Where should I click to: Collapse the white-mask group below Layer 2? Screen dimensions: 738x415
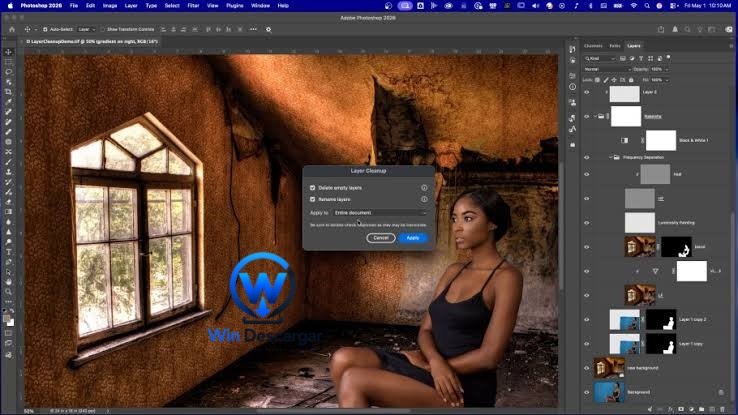pos(595,116)
